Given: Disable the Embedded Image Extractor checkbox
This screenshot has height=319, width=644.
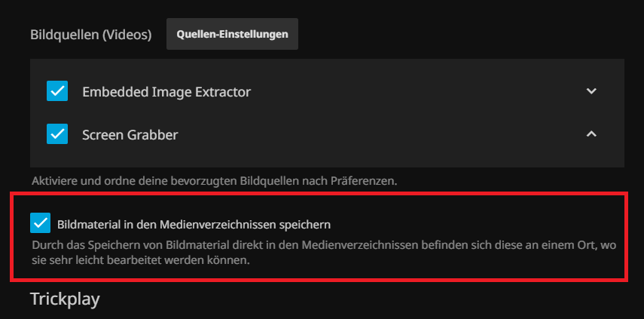Looking at the screenshot, I should tap(57, 91).
